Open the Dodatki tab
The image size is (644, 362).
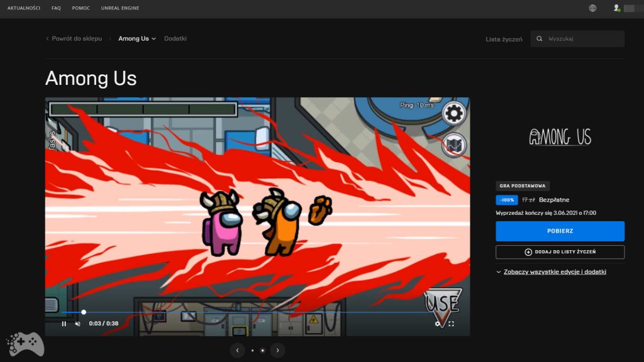click(x=175, y=38)
